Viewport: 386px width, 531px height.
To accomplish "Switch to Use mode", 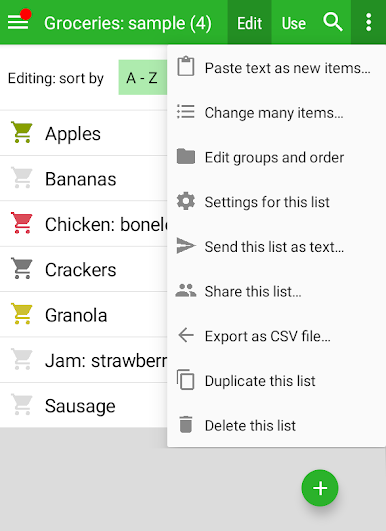I will coord(294,23).
